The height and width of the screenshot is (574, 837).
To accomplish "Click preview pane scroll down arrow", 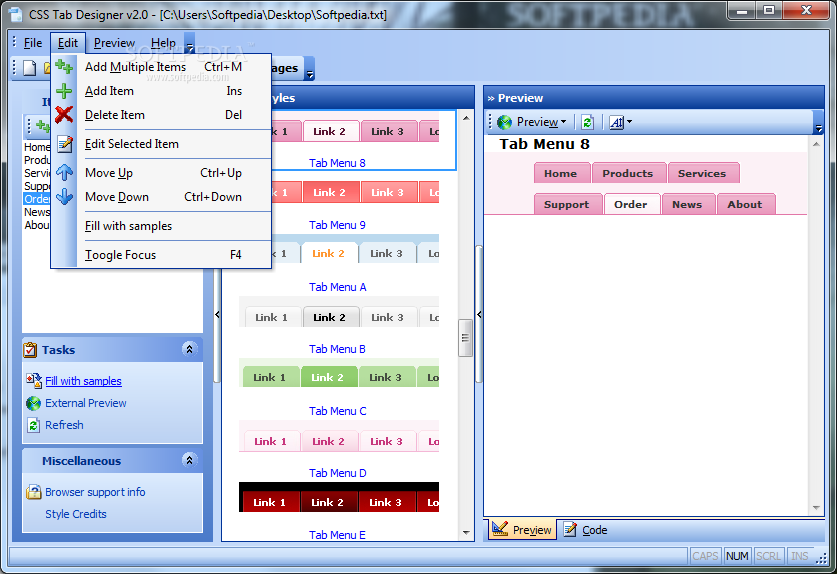I will point(816,508).
